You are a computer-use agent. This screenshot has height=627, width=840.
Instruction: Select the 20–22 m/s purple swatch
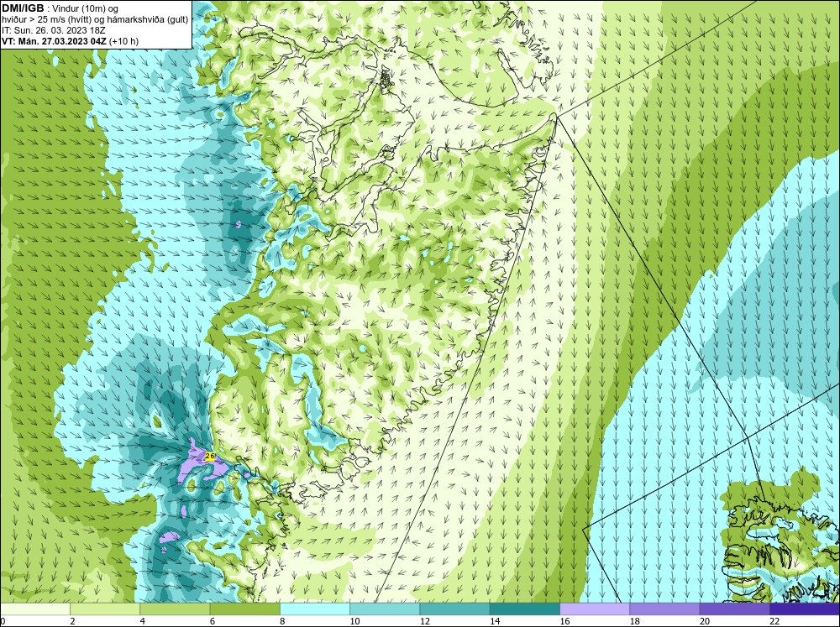click(735, 609)
